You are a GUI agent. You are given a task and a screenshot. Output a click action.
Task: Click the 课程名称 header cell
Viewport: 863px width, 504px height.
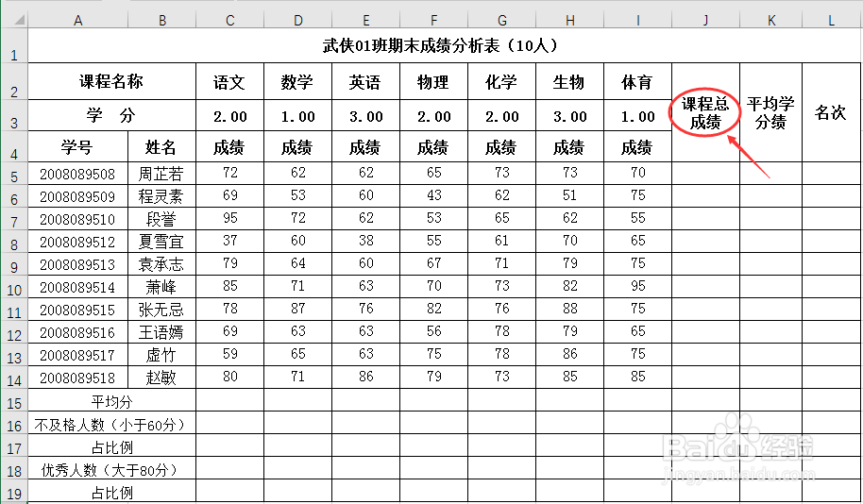(x=111, y=81)
